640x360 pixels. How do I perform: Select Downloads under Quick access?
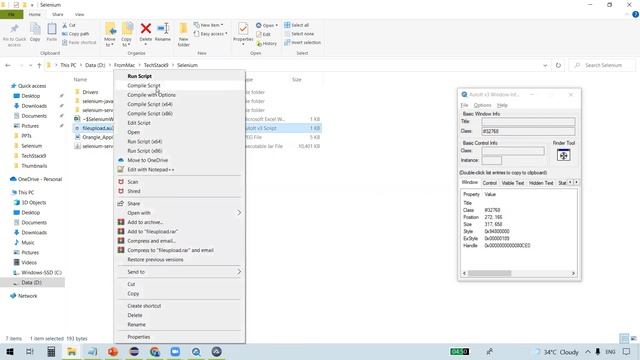pyautogui.click(x=34, y=106)
